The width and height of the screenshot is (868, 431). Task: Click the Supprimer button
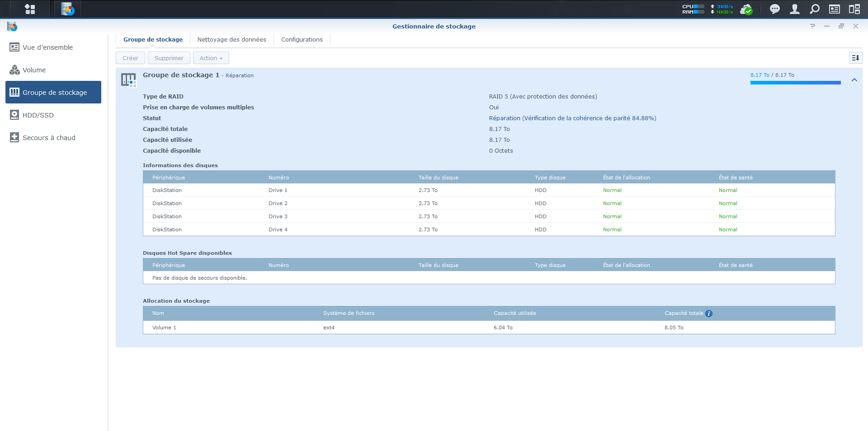click(x=169, y=58)
